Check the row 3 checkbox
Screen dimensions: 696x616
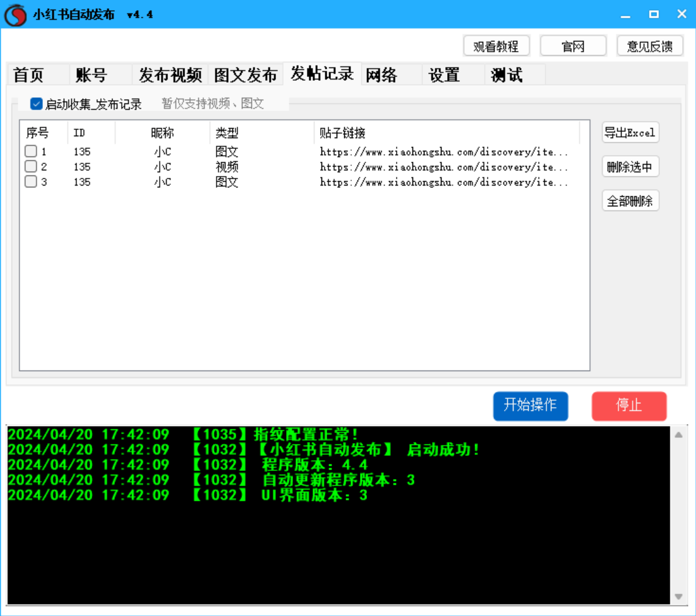click(30, 181)
